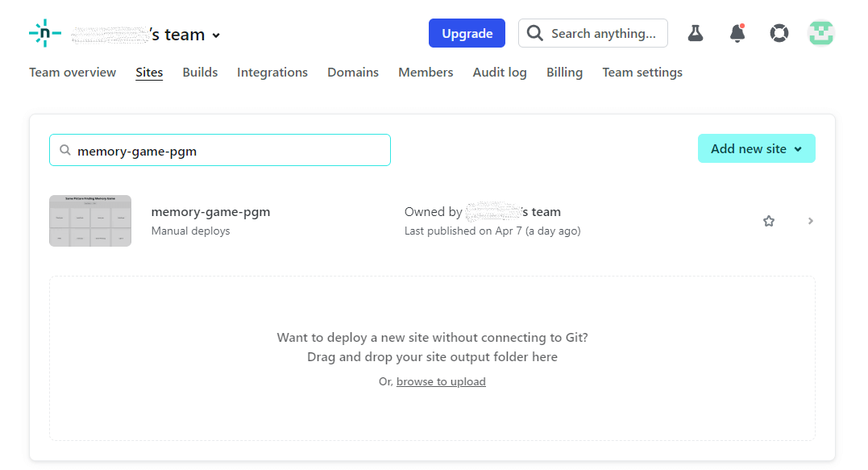The image size is (868, 470).
Task: Open the help and support icon
Action: [x=779, y=33]
